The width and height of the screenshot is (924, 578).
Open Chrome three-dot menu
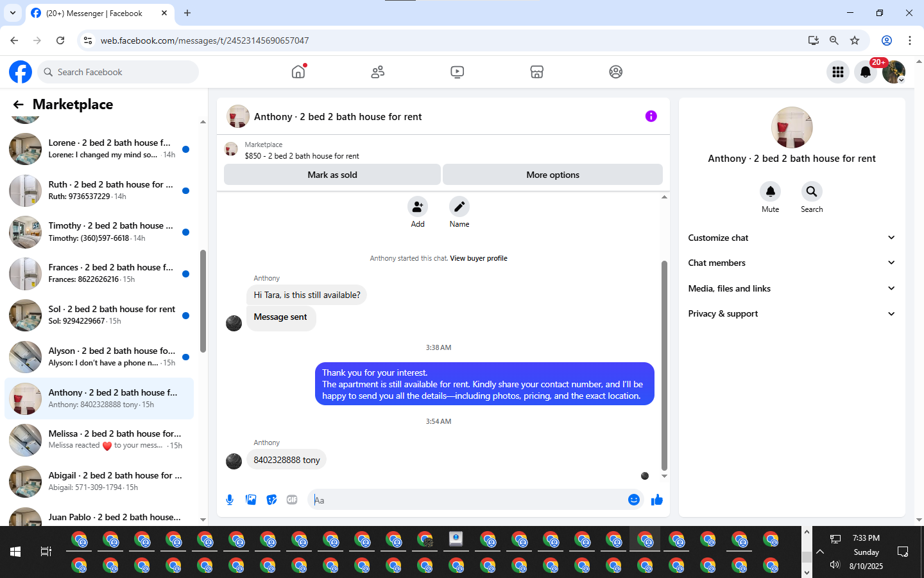coord(910,40)
